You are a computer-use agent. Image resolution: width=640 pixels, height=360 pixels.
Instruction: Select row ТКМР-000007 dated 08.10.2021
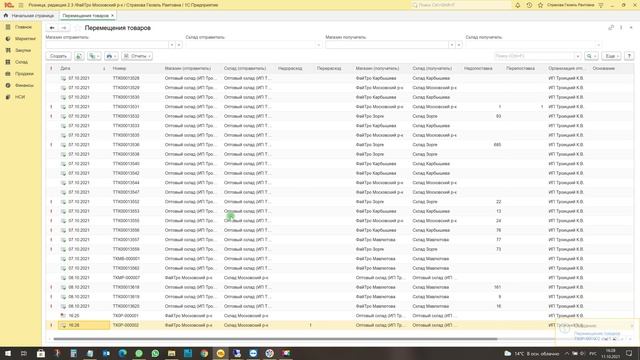340,278
